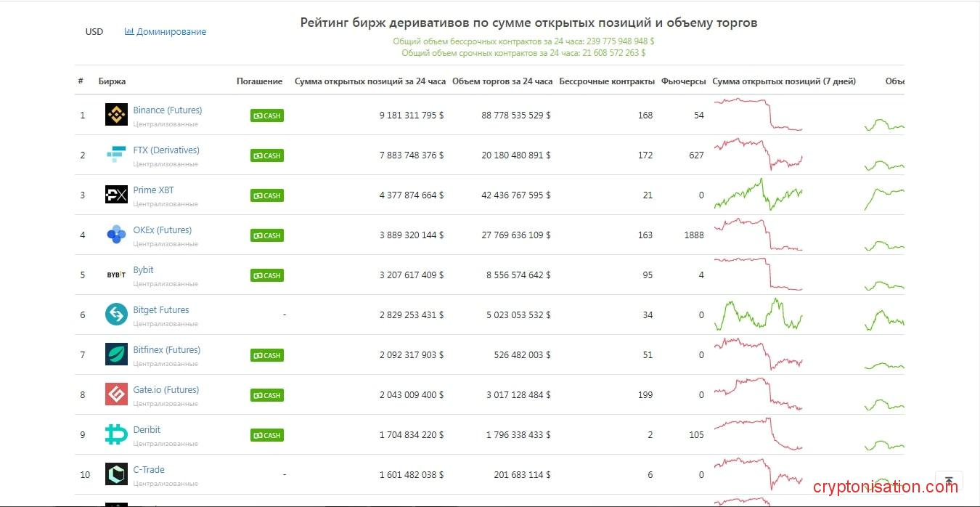Switch to the Доминирование view
Viewport: 980px width, 507px height.
click(166, 32)
